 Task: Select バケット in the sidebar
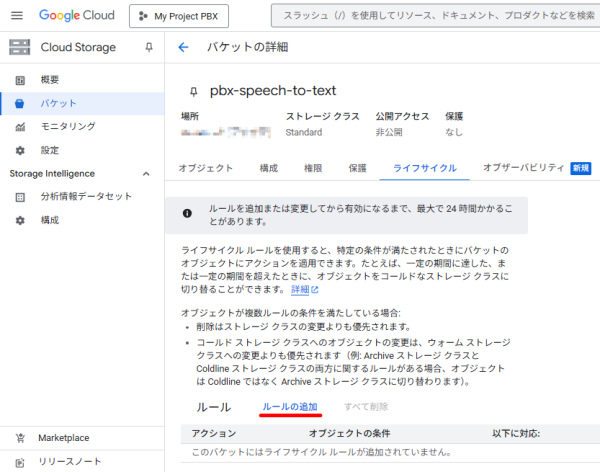(x=58, y=103)
